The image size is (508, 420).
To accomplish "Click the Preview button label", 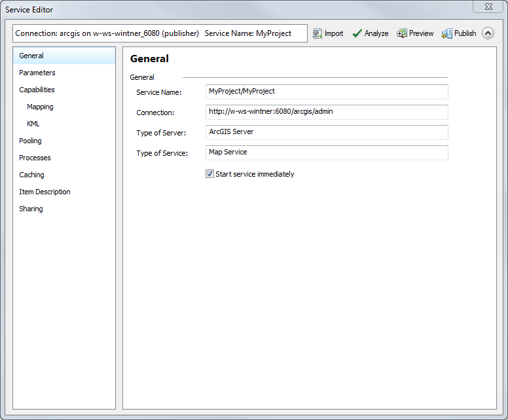I will pos(421,33).
